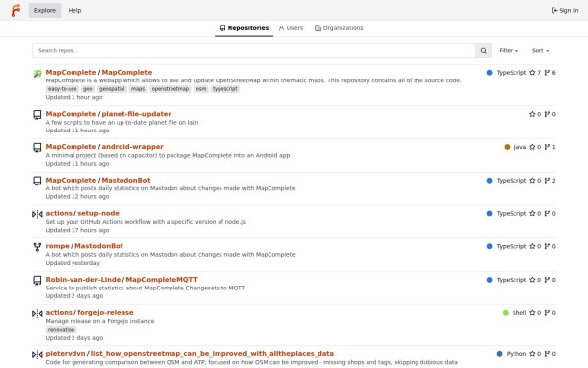Open the Filter dropdown
Image resolution: width=588 pixels, height=368 pixels.
[509, 51]
